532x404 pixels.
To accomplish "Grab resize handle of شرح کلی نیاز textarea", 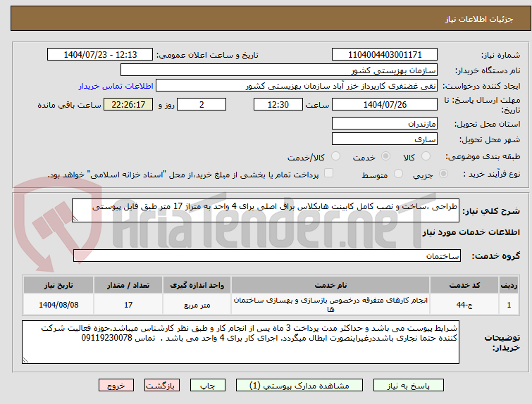I will click(75, 219).
